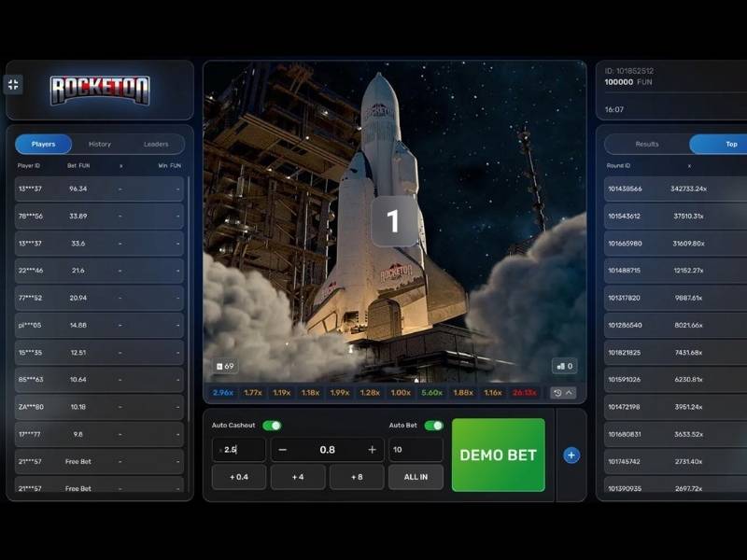Switch to the History tab
The width and height of the screenshot is (747, 560).
100,144
